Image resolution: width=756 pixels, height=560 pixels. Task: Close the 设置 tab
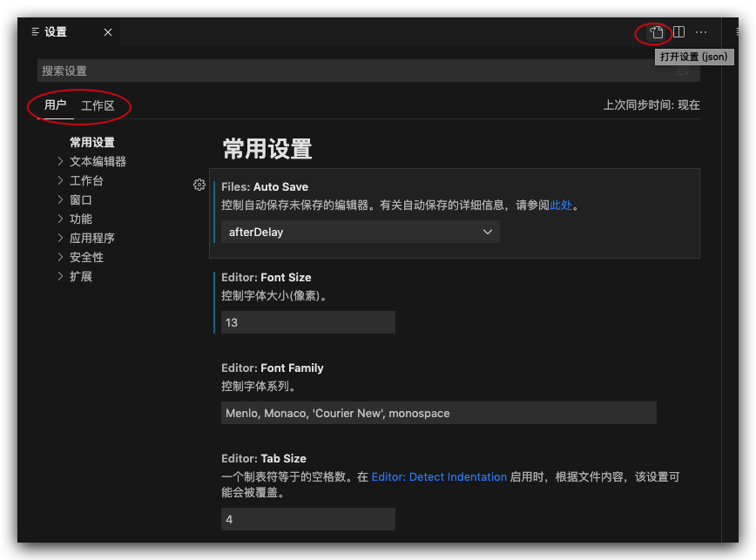point(107,32)
